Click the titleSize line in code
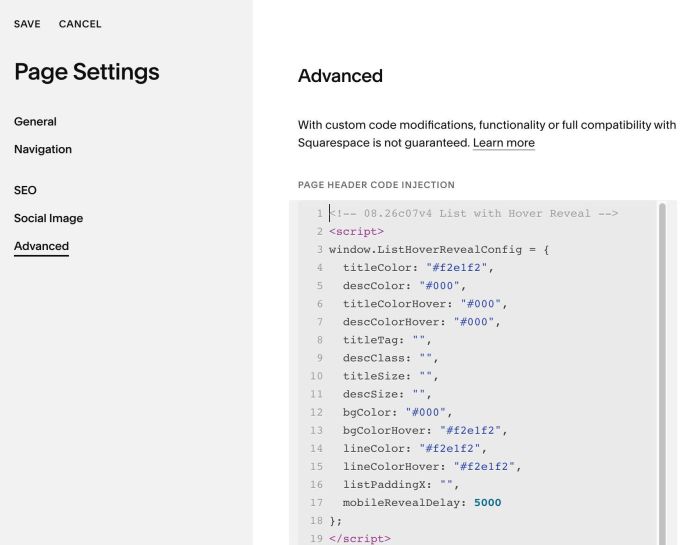The width and height of the screenshot is (700, 545). [391, 376]
